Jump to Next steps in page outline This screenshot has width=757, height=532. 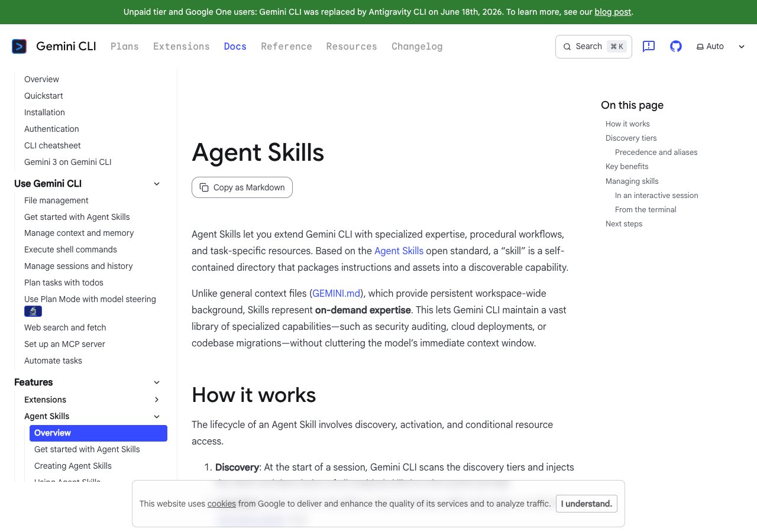click(624, 223)
